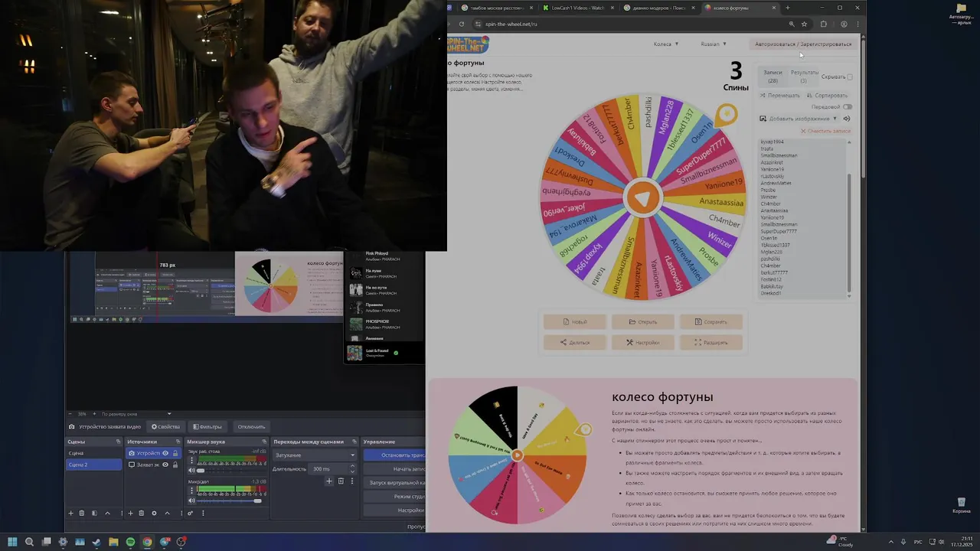
Task: Open advanced audio properties gears icon
Action: 191,514
